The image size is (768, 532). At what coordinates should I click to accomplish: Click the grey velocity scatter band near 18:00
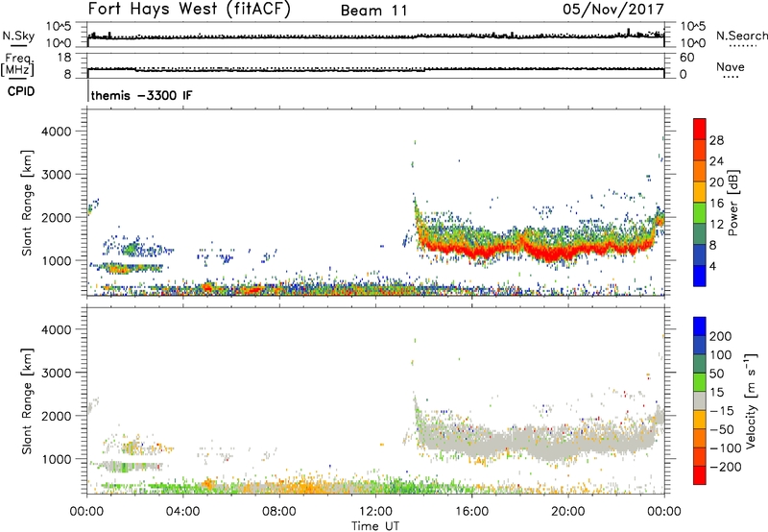pos(520,441)
